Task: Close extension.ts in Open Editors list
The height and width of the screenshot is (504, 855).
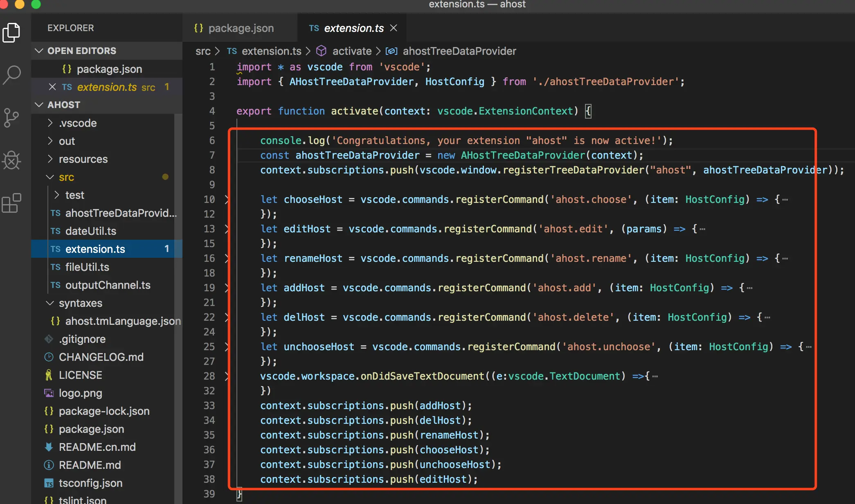Action: (52, 87)
